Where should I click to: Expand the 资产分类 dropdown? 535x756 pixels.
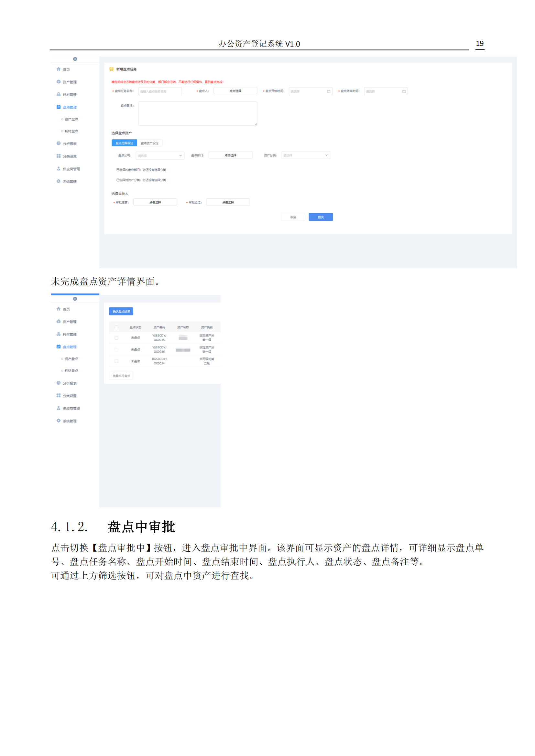[x=305, y=155]
